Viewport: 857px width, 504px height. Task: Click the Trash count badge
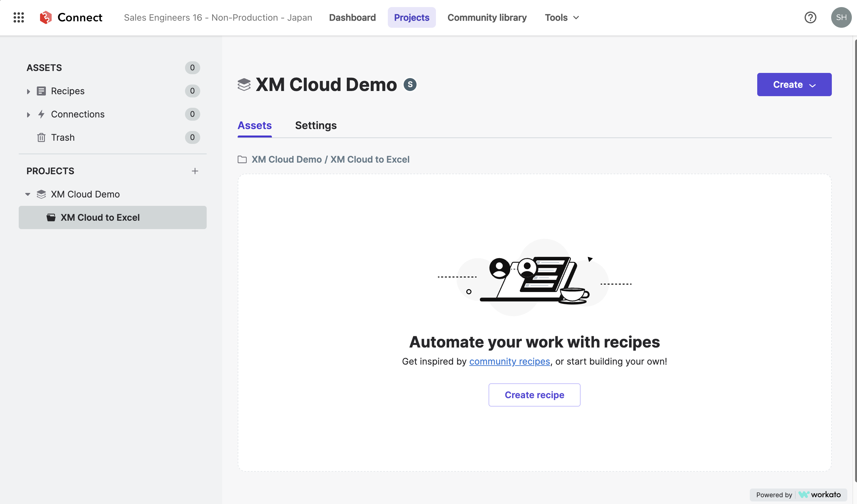click(x=192, y=137)
